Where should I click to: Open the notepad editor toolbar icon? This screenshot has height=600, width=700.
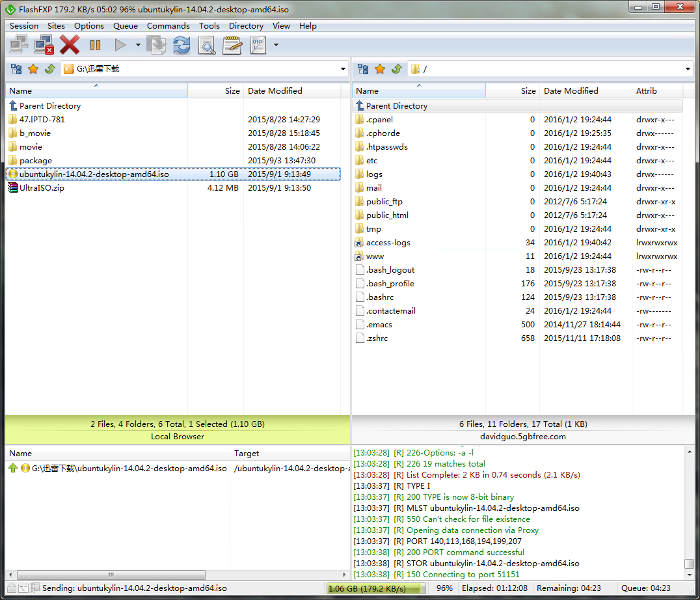pos(232,45)
